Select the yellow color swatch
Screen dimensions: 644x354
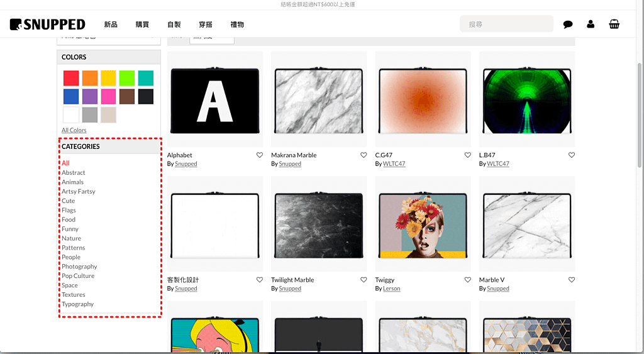(x=108, y=78)
